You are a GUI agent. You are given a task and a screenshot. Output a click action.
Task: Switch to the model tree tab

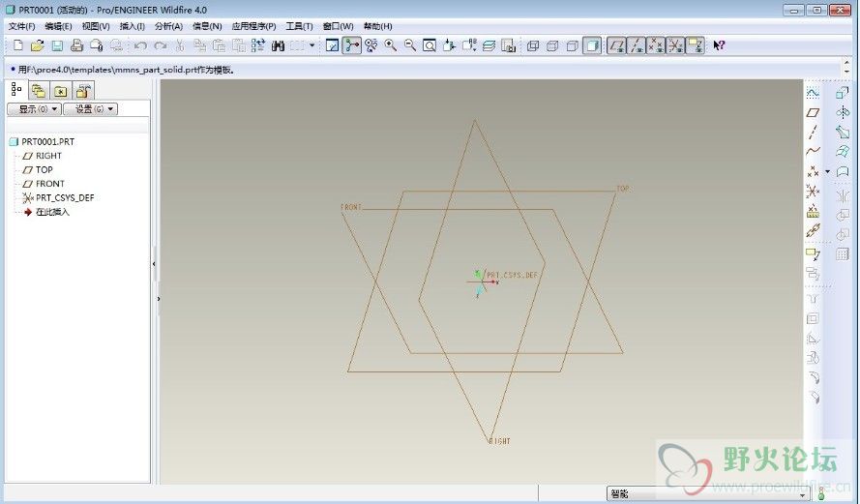pyautogui.click(x=16, y=89)
